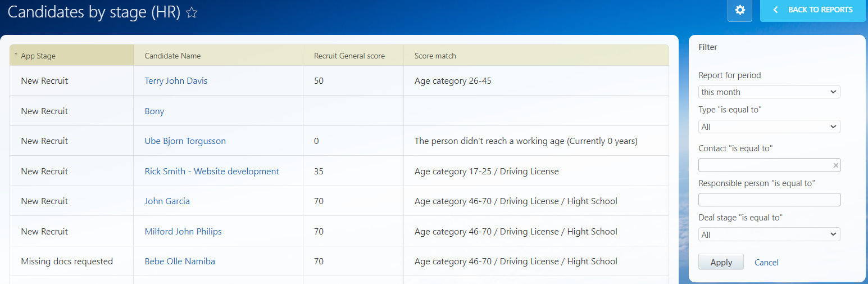Viewport: 868px width, 284px height.
Task: Click the Cancel filter link
Action: point(766,263)
